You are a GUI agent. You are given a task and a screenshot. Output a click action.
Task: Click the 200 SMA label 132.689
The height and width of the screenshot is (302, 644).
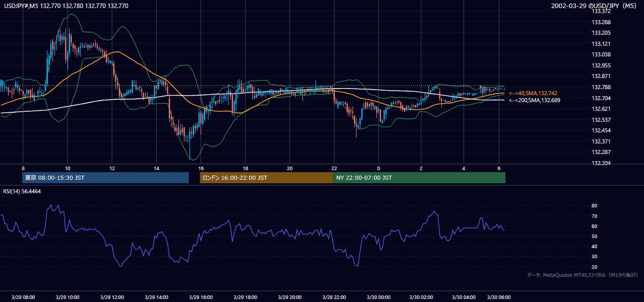coord(534,100)
